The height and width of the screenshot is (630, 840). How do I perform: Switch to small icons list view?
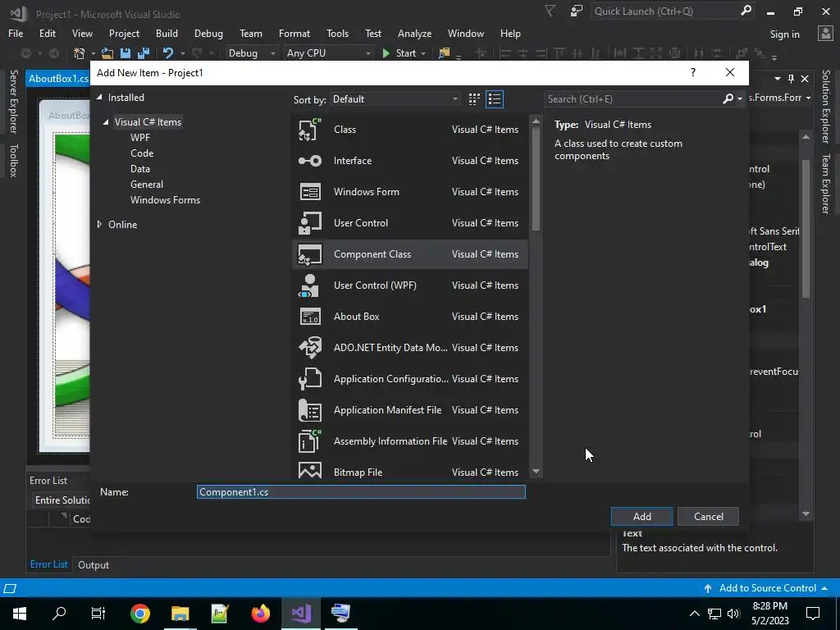[x=495, y=99]
